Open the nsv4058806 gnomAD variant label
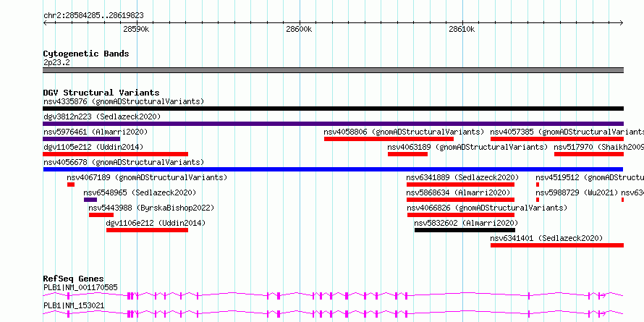The image size is (644, 322). point(404,132)
